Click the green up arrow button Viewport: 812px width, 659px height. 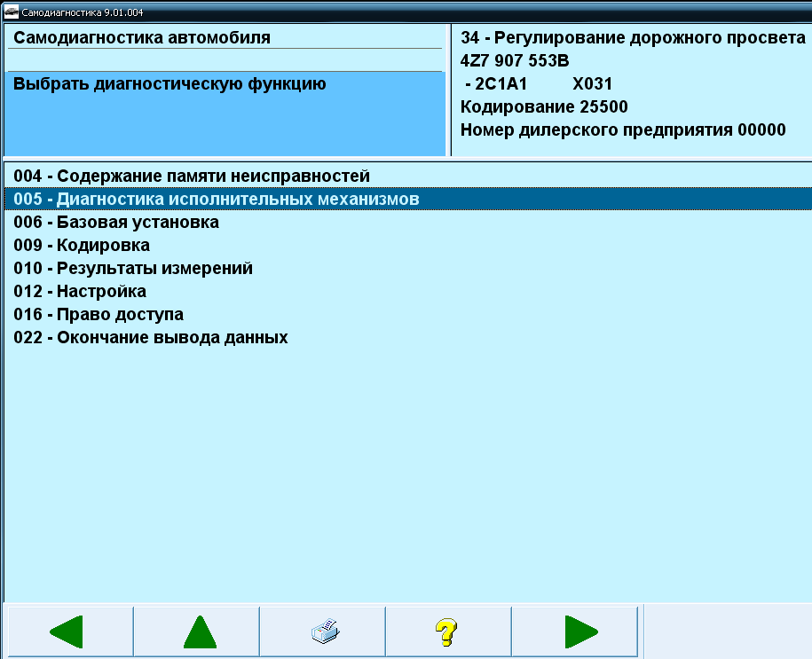(x=197, y=632)
